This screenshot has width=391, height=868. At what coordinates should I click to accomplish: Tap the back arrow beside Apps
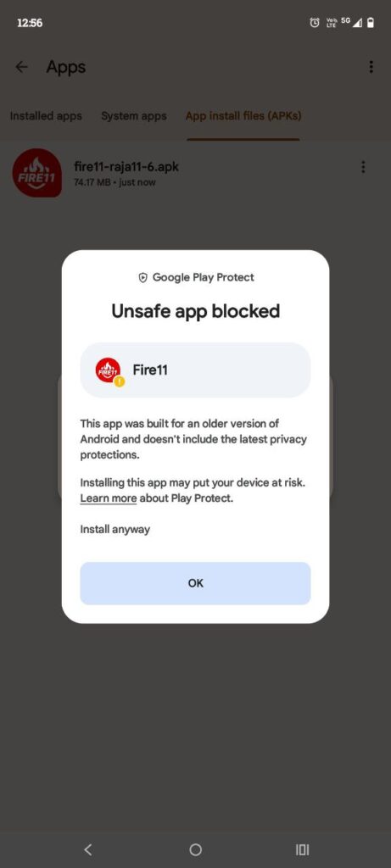tap(21, 67)
